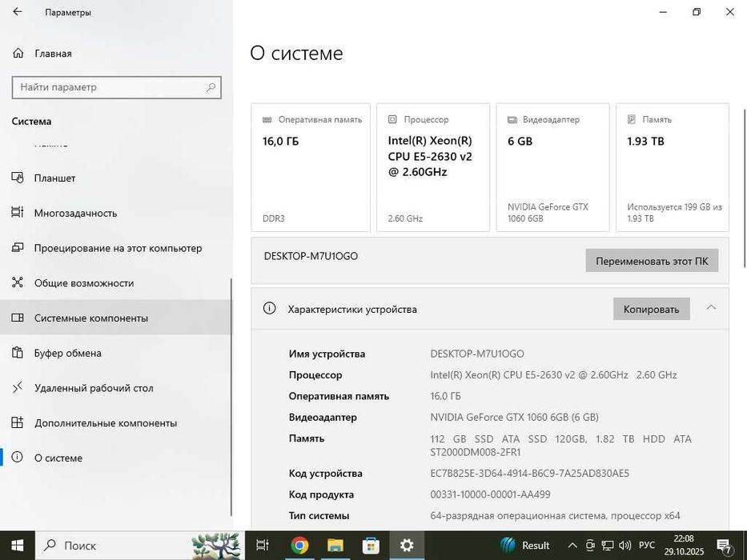This screenshot has width=747, height=560.
Task: Go back with the arrow icon
Action: 18,12
